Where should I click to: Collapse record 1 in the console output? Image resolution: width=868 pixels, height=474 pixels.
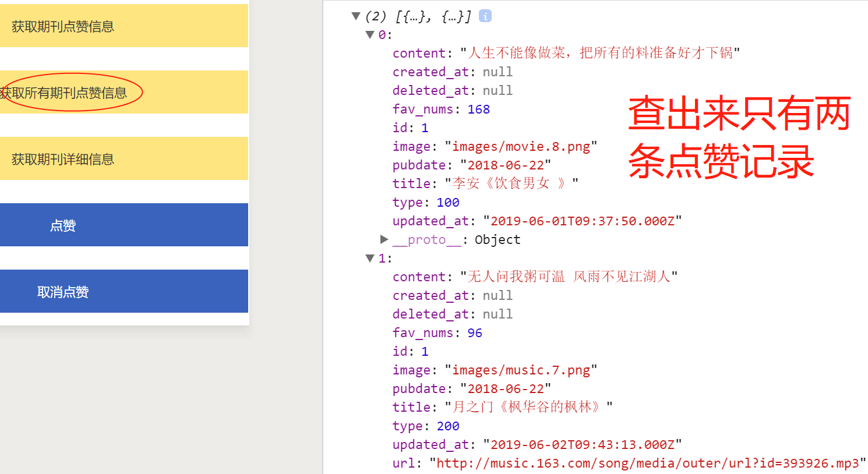click(370, 258)
